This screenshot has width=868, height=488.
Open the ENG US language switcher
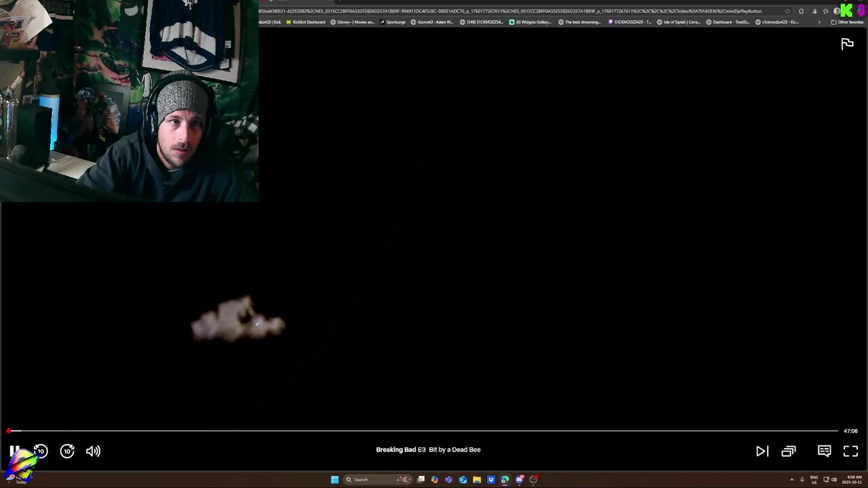tap(814, 479)
